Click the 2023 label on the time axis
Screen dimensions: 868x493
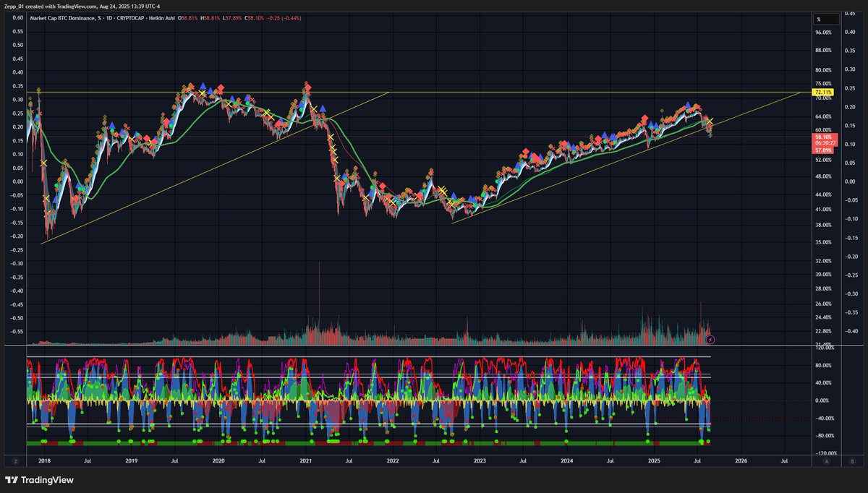[x=480, y=460]
